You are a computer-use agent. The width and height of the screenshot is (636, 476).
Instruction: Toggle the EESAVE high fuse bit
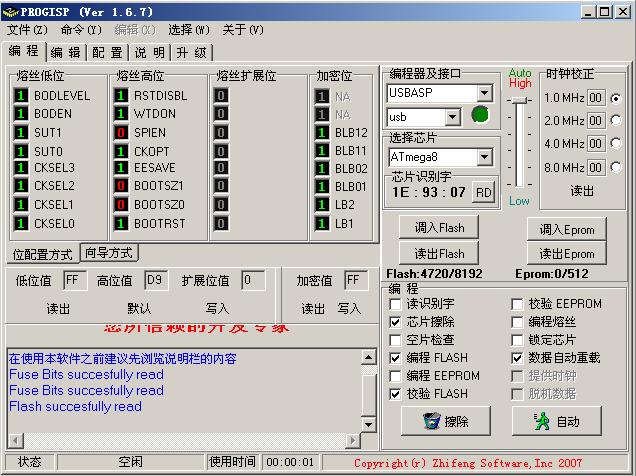pos(120,167)
